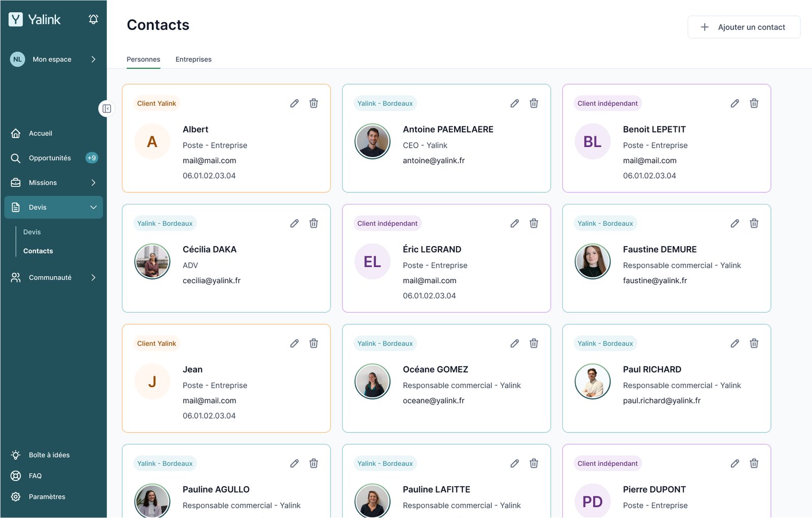This screenshot has height=518, width=812.
Task: Edit Benoit LEPETIT's contact details
Action: [734, 103]
